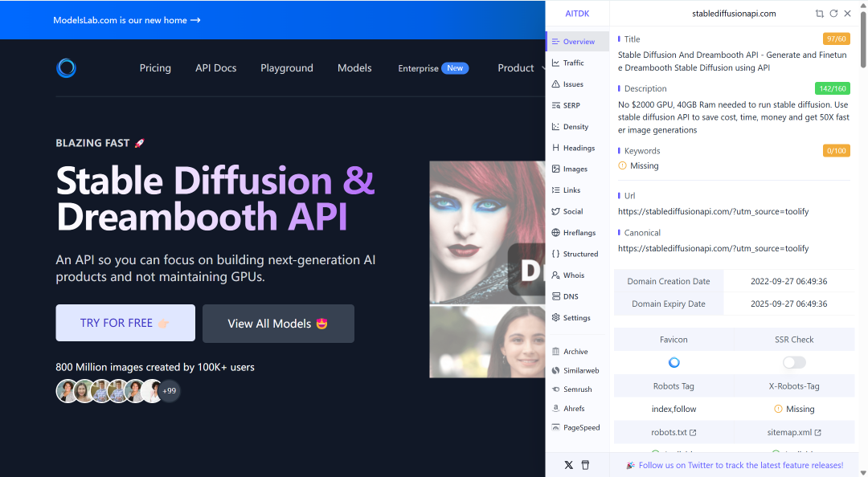The width and height of the screenshot is (868, 477).
Task: Click the Similarweb icon
Action: point(556,370)
